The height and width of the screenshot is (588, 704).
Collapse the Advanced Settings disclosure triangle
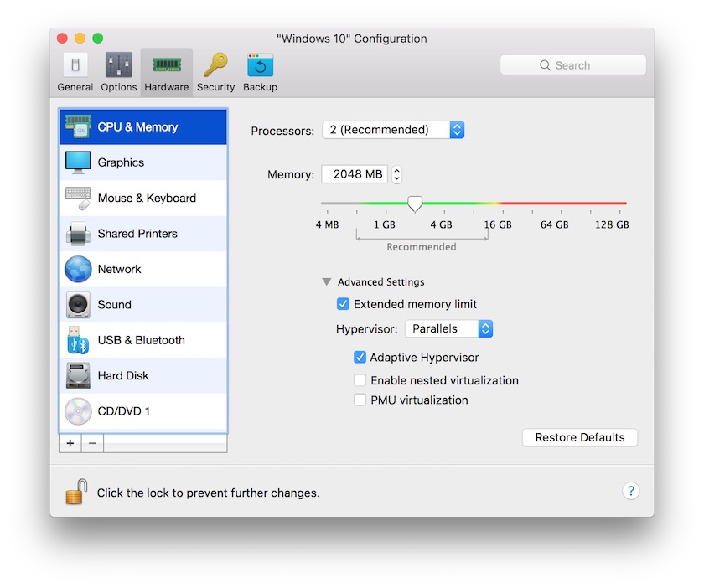[326, 282]
